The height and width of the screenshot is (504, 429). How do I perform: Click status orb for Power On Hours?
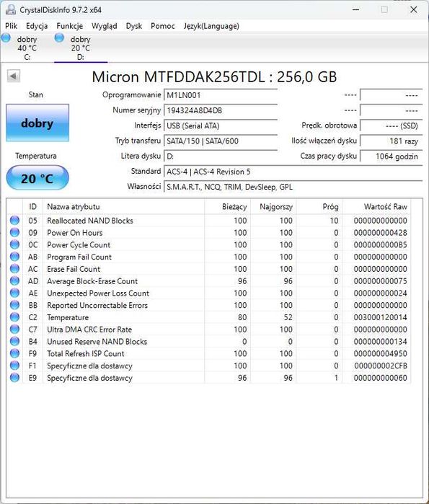pos(14,232)
